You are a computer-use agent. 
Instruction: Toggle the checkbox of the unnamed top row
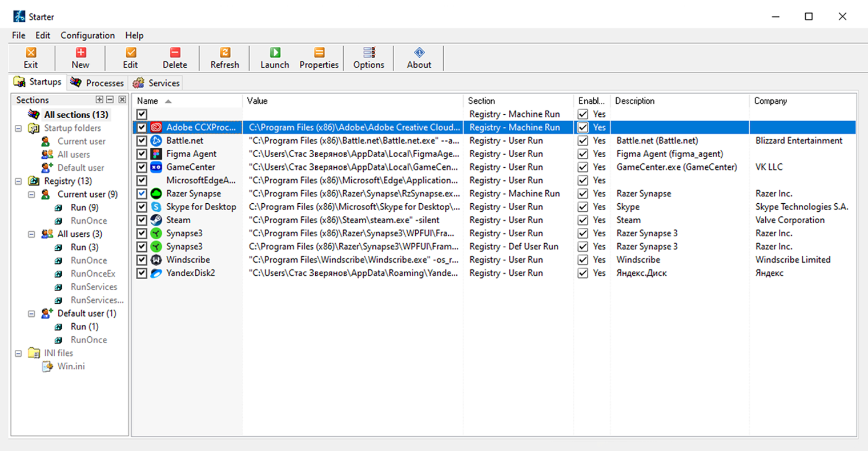(x=142, y=114)
